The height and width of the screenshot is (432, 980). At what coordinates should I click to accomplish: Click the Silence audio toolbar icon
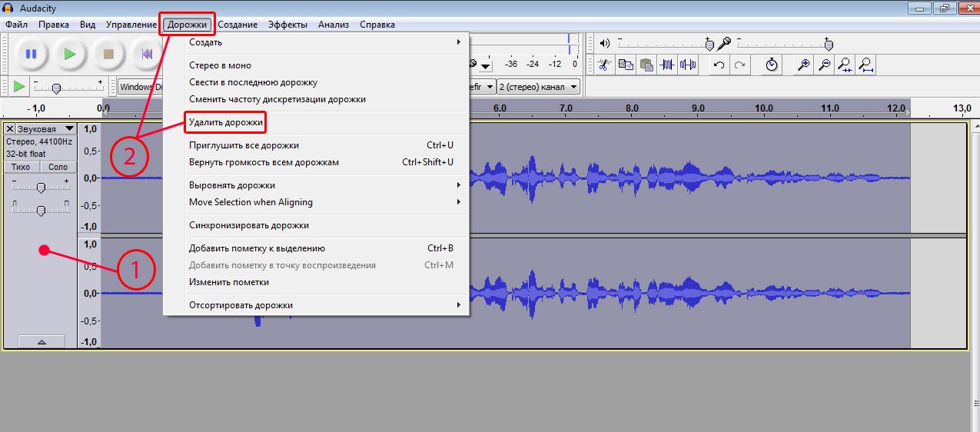point(688,65)
